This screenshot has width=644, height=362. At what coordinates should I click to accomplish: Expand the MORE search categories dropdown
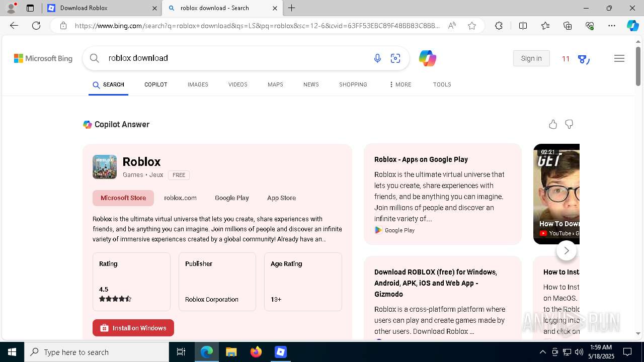pos(400,84)
